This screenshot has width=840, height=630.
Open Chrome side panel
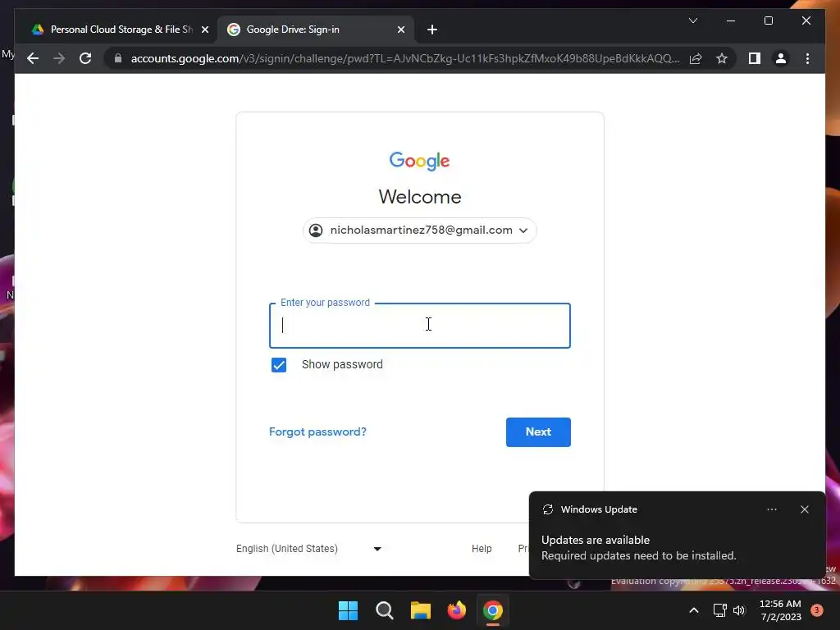(x=755, y=58)
